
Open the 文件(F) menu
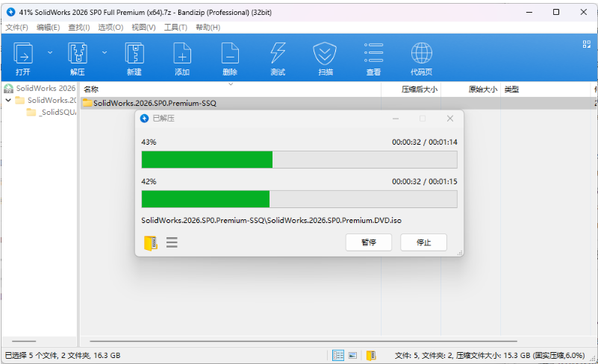click(x=16, y=28)
